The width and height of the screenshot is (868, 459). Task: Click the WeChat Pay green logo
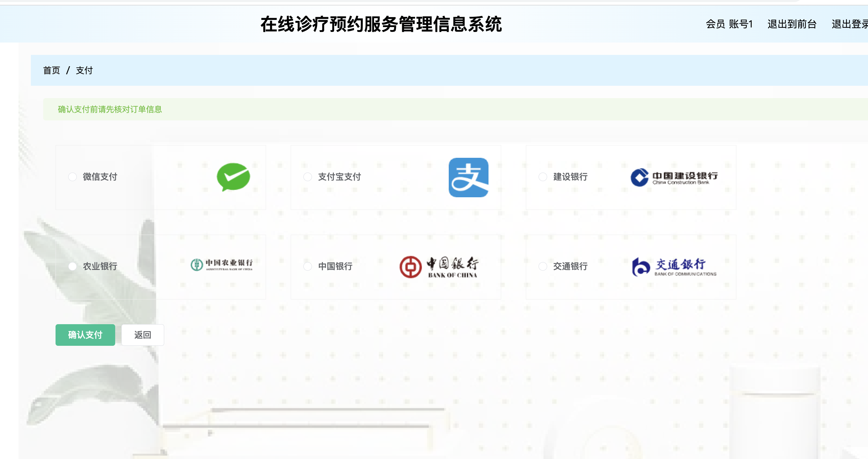233,177
